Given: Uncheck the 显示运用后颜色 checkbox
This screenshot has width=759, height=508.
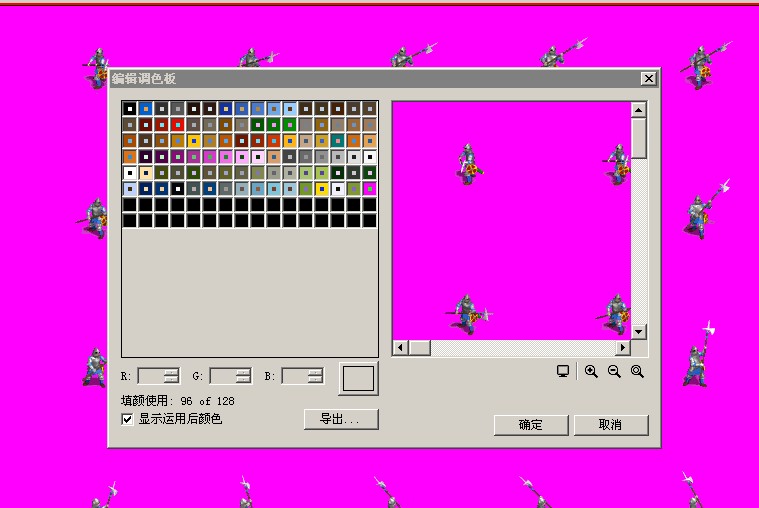Looking at the screenshot, I should pos(127,419).
